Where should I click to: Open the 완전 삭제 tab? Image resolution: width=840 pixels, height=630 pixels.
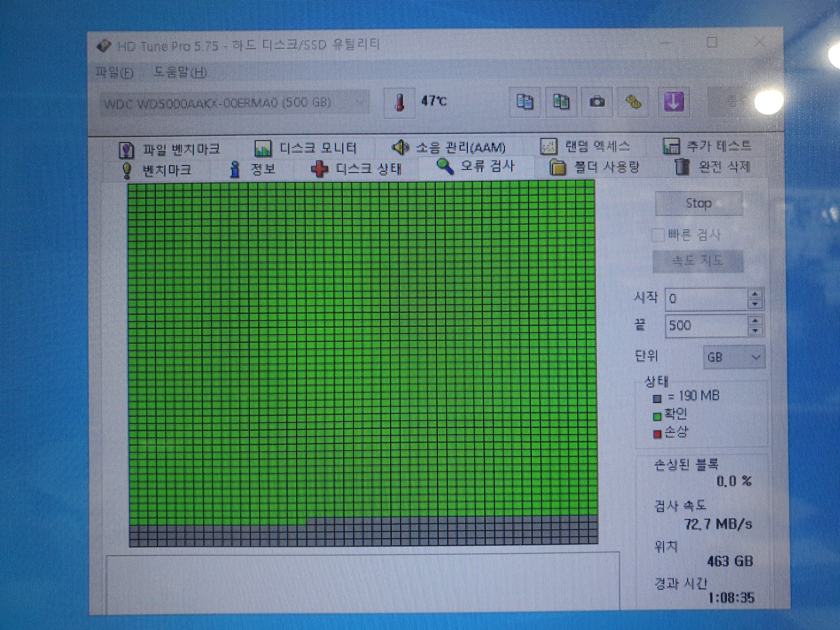click(712, 166)
